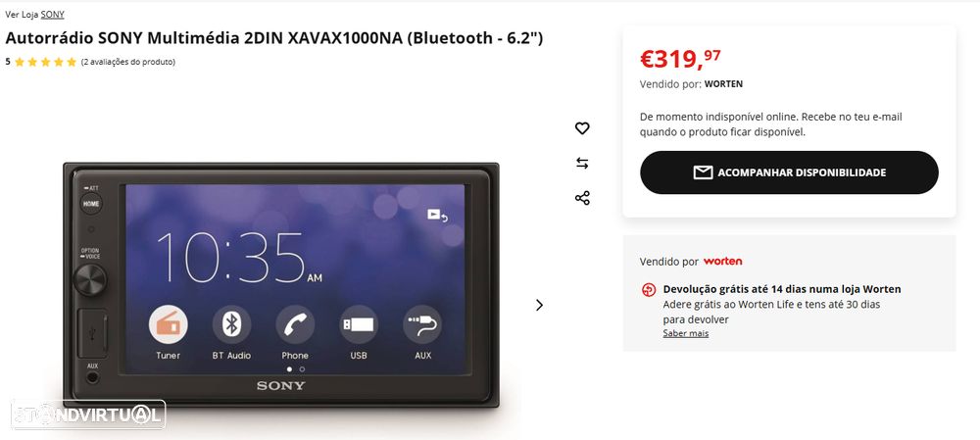980x440 pixels.
Task: Click the second page dot on stereo display
Action: click(302, 369)
